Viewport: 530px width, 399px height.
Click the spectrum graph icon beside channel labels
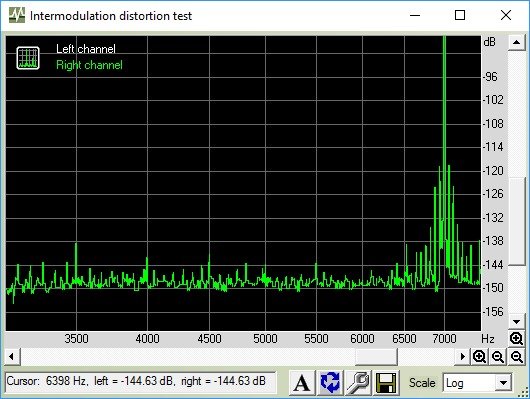pyautogui.click(x=28, y=58)
